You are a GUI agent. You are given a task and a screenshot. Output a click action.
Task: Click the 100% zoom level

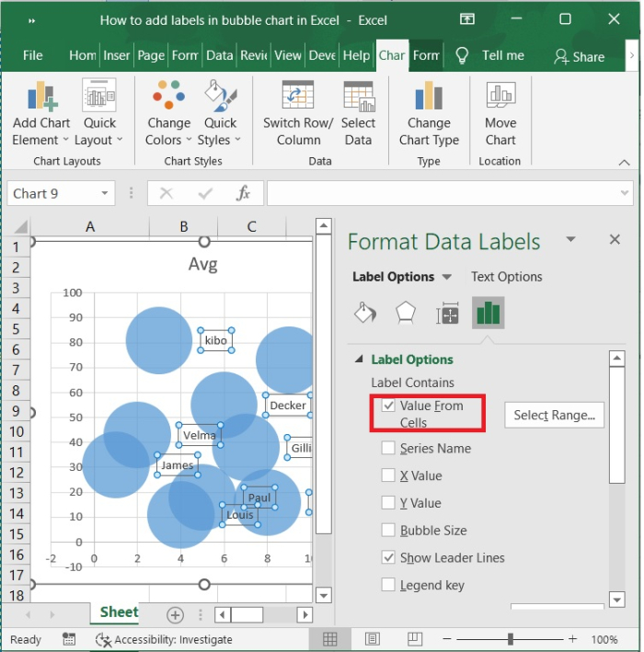(604, 639)
